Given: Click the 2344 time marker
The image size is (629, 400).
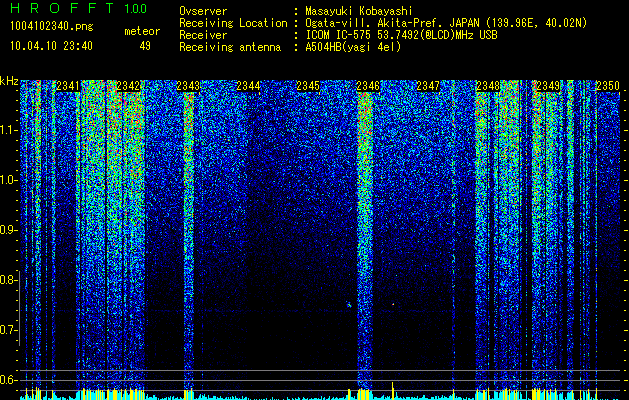Looking at the screenshot, I should pos(248,86).
